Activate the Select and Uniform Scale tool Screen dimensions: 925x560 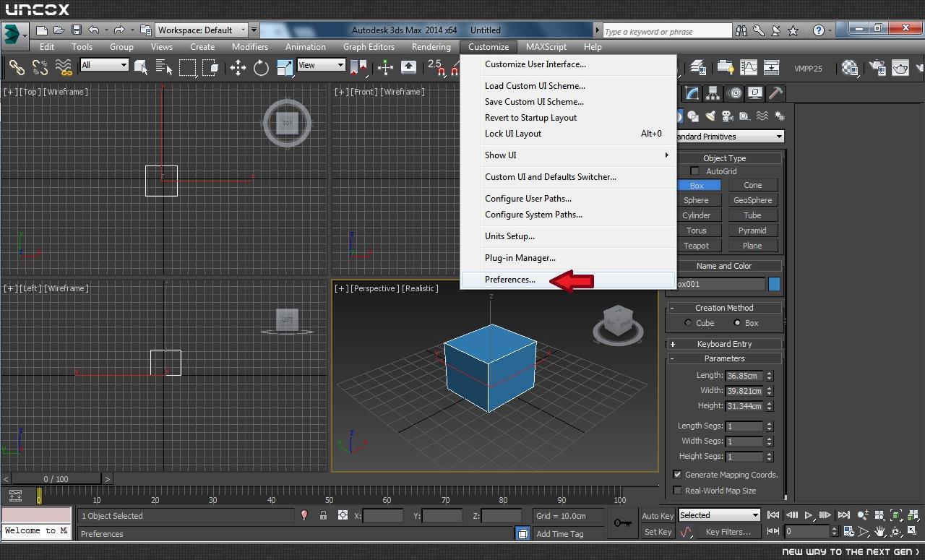[285, 68]
